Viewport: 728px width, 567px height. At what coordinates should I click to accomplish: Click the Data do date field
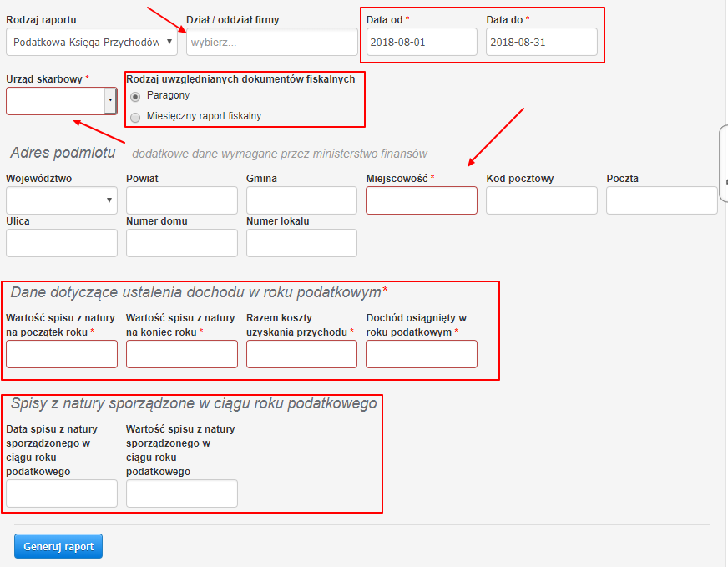[542, 43]
